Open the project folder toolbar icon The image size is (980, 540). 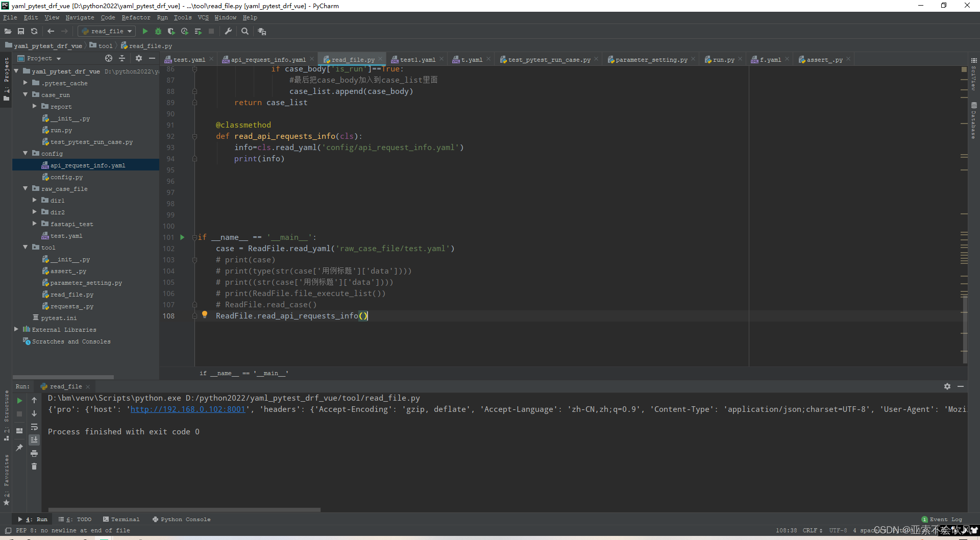point(8,31)
